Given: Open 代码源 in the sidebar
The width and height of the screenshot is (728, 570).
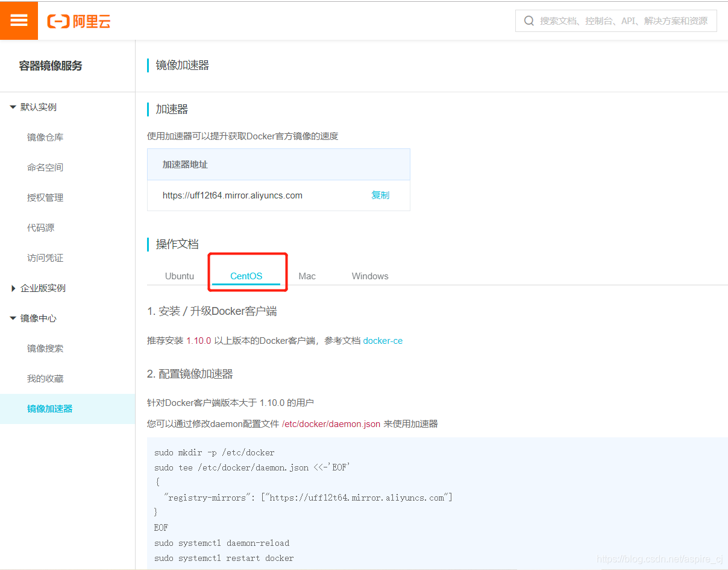Looking at the screenshot, I should (40, 228).
